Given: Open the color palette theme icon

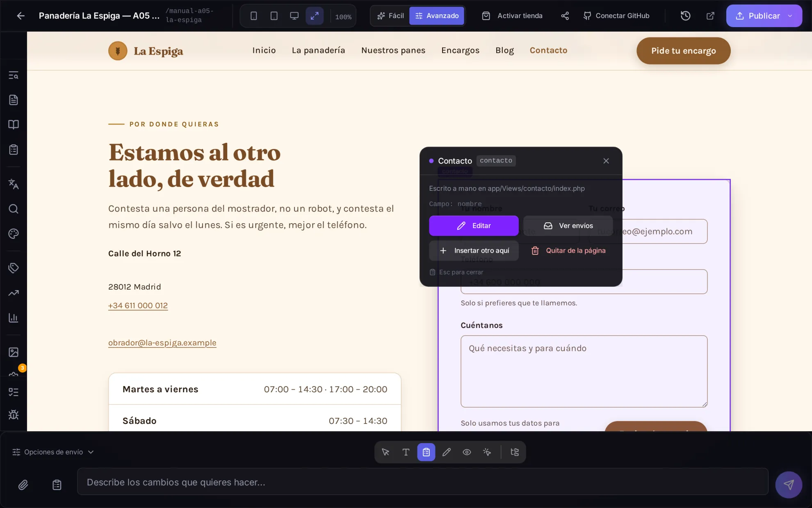Looking at the screenshot, I should click(14, 233).
